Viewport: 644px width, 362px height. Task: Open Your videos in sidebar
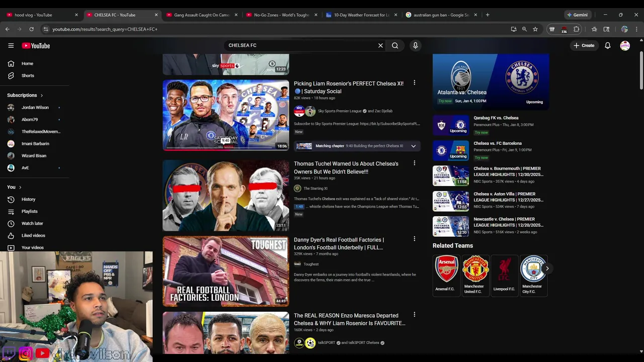(x=32, y=247)
